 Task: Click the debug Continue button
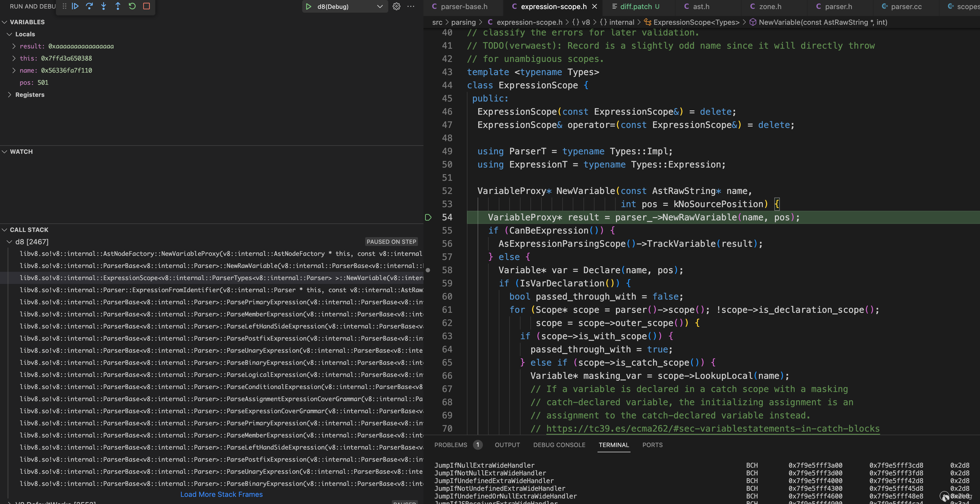[75, 6]
